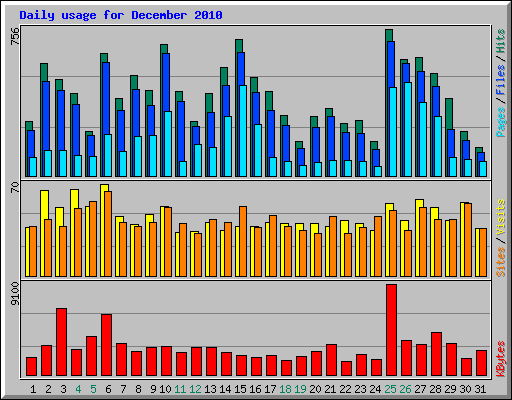Image resolution: width=512 pixels, height=400 pixels.
Task: Click green day label '26'
Action: click(x=405, y=389)
